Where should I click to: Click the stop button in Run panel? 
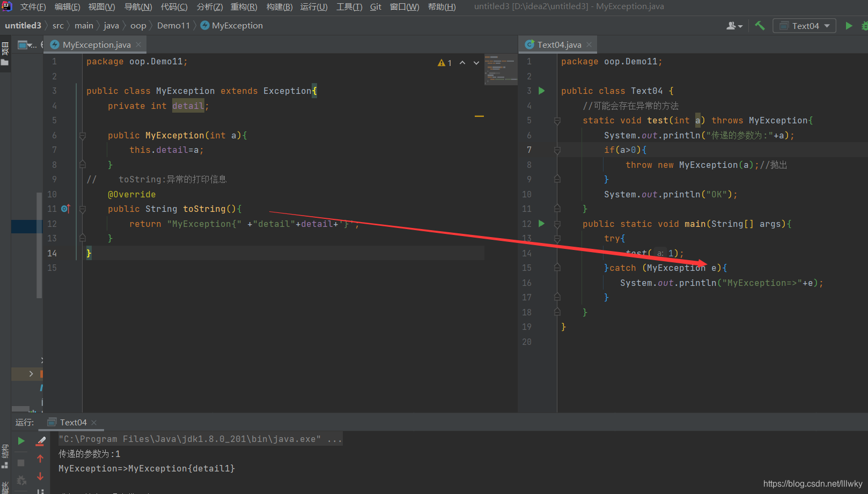pos(21,462)
